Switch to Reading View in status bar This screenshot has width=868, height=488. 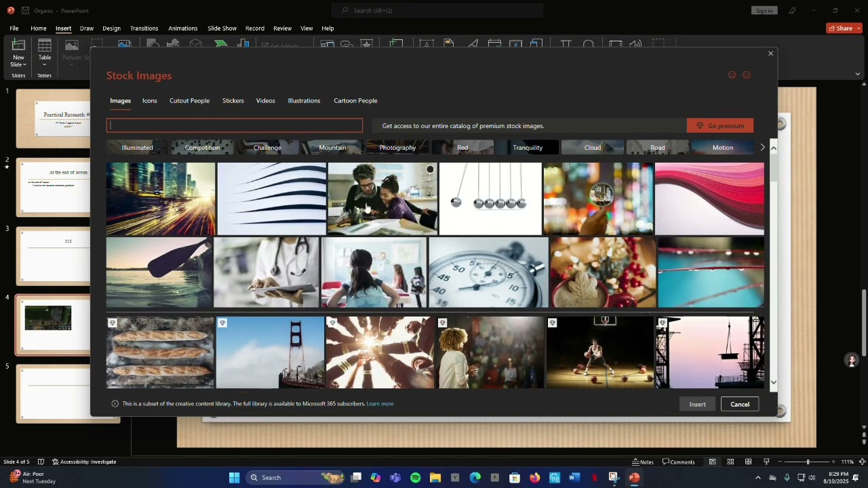[748, 462]
